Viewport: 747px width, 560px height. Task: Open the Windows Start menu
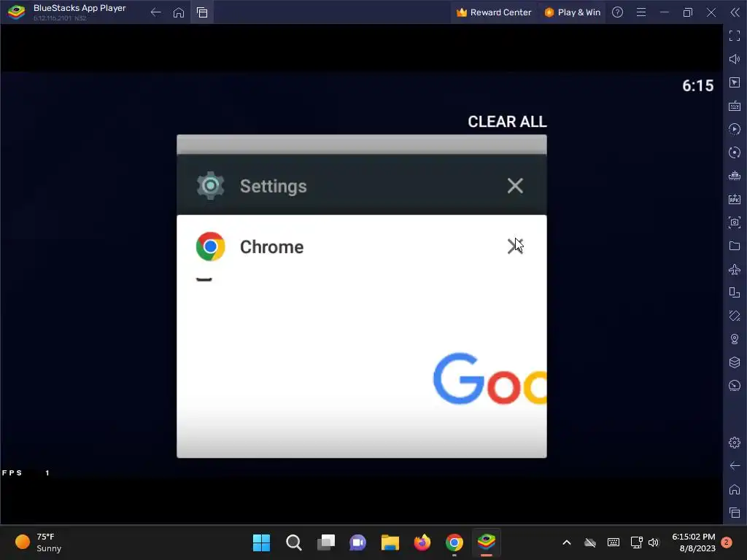261,542
